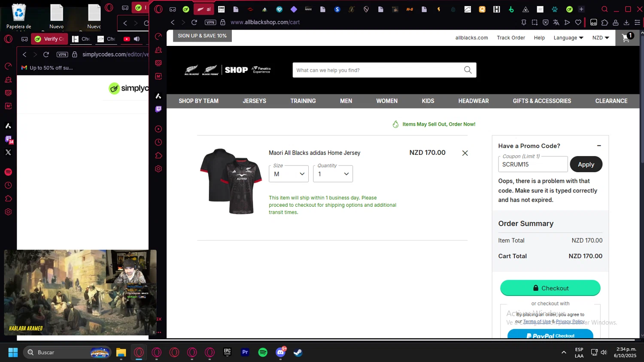Screen dimensions: 644x362
Task: Click the Apply coupon button
Action: (x=586, y=164)
